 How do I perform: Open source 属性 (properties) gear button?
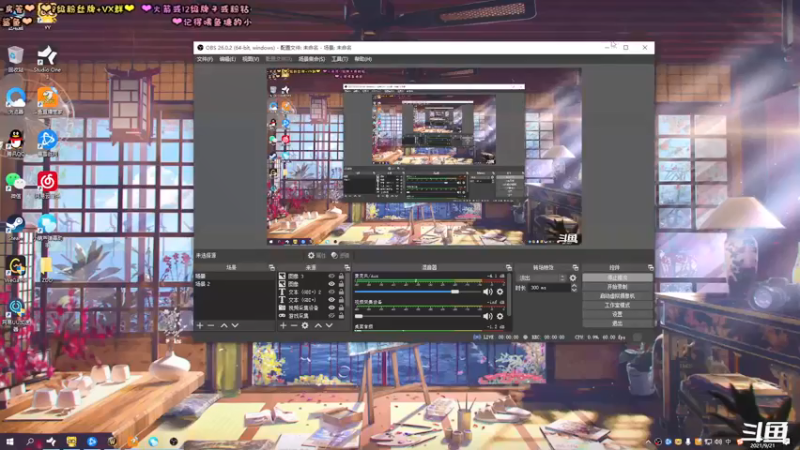[316, 255]
